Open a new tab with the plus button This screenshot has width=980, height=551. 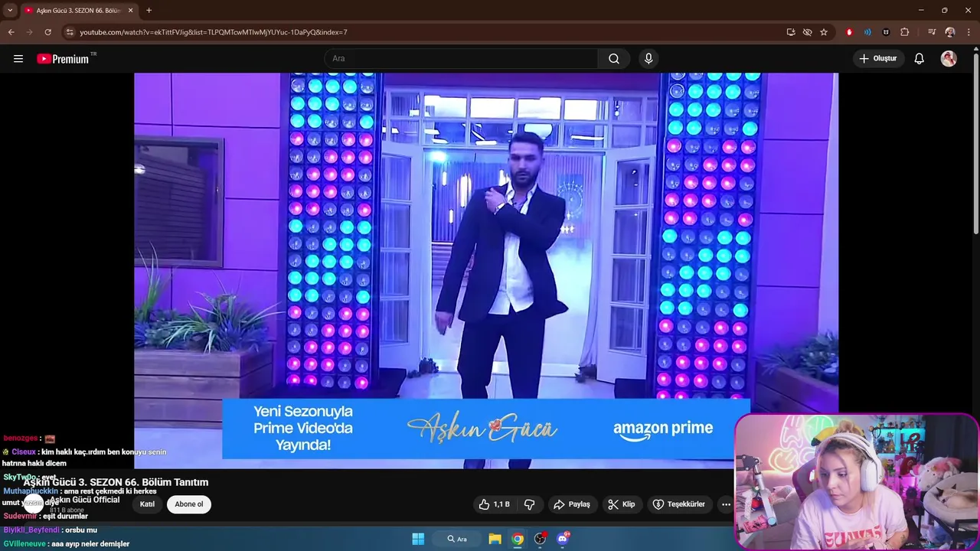coord(149,11)
